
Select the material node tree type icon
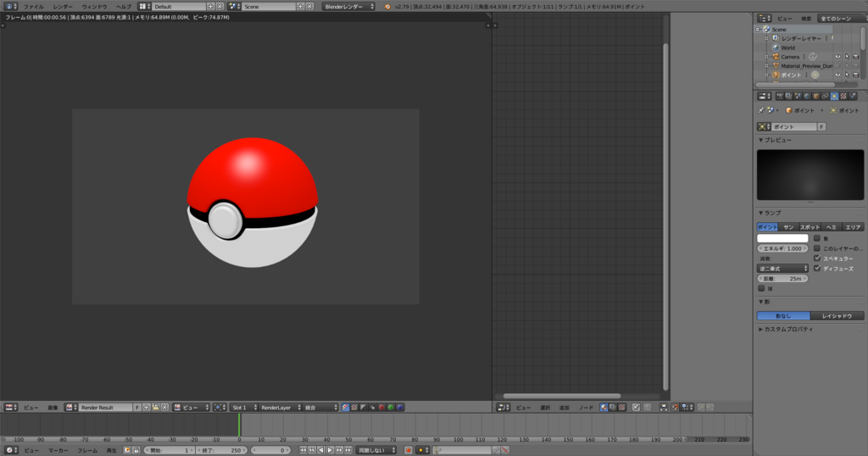click(x=604, y=408)
